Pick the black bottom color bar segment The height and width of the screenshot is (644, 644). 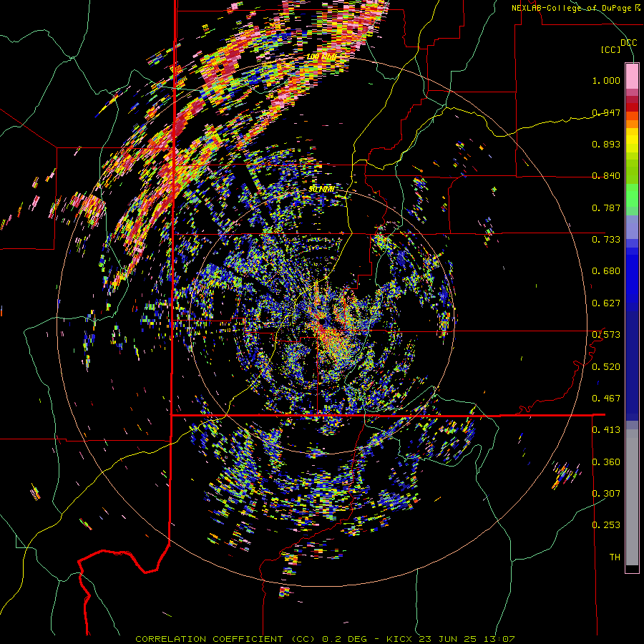point(632,568)
